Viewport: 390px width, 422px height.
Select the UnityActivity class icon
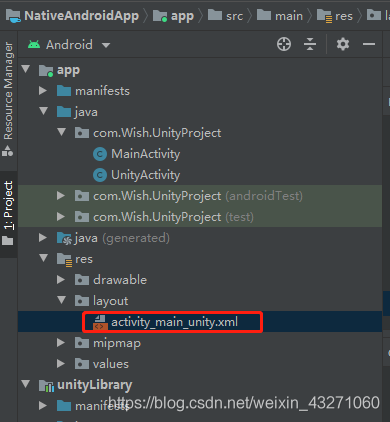pyautogui.click(x=100, y=175)
